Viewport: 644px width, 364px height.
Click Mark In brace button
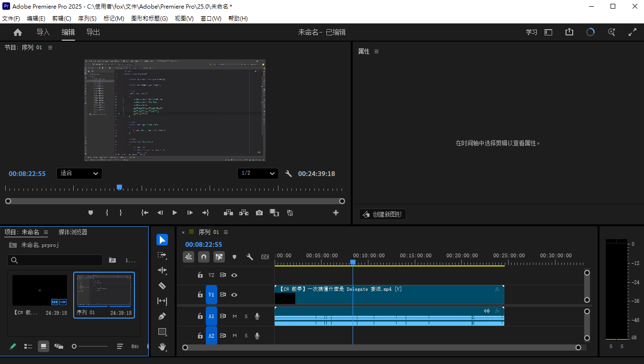coord(107,213)
